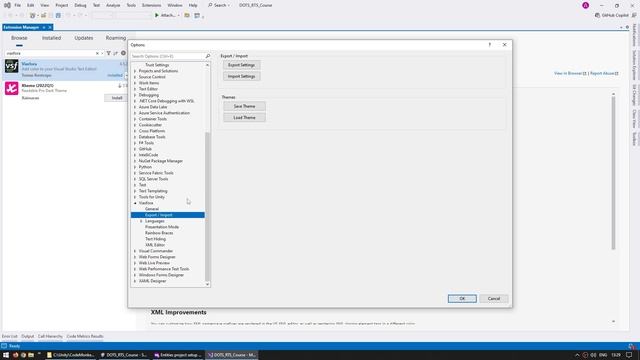Switch to the Roaming tab

(116, 38)
